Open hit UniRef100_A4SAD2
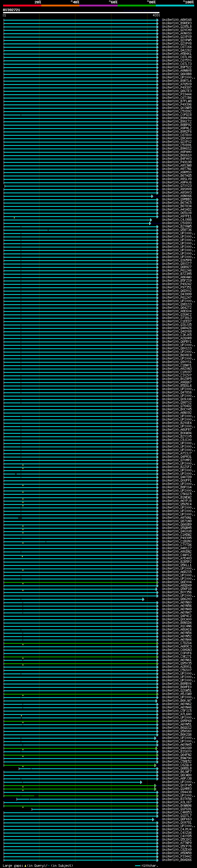 click(x=177, y=210)
